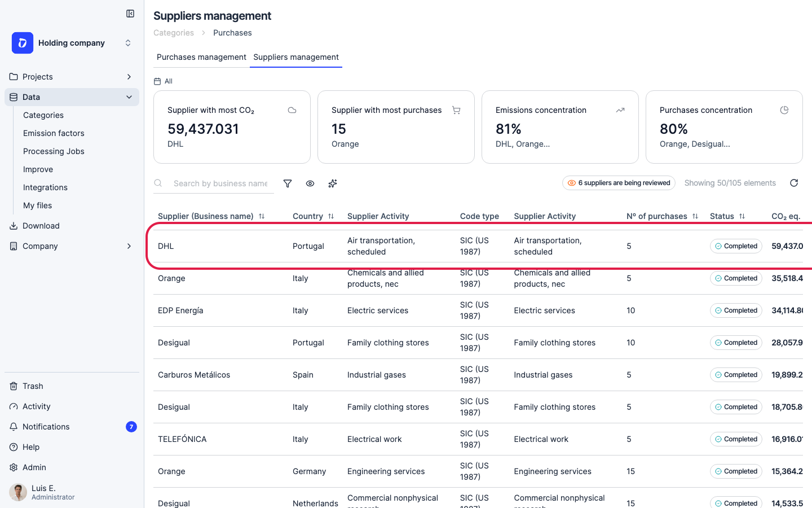Screen dimensions: 812x508
Task: Sort by Nº of purchases column
Action: [695, 216]
